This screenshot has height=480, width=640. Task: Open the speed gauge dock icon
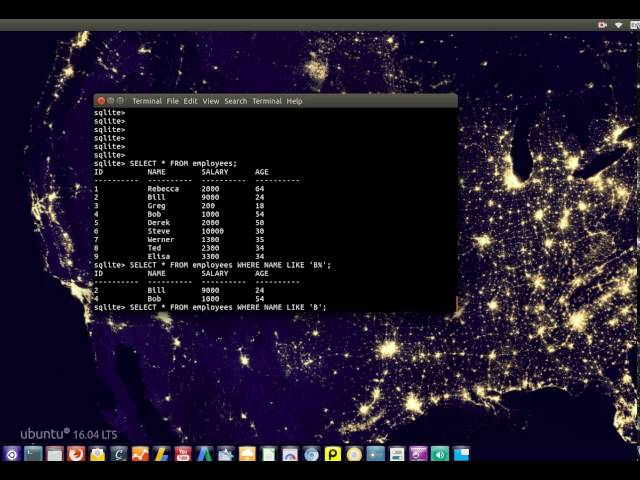[x=290, y=454]
